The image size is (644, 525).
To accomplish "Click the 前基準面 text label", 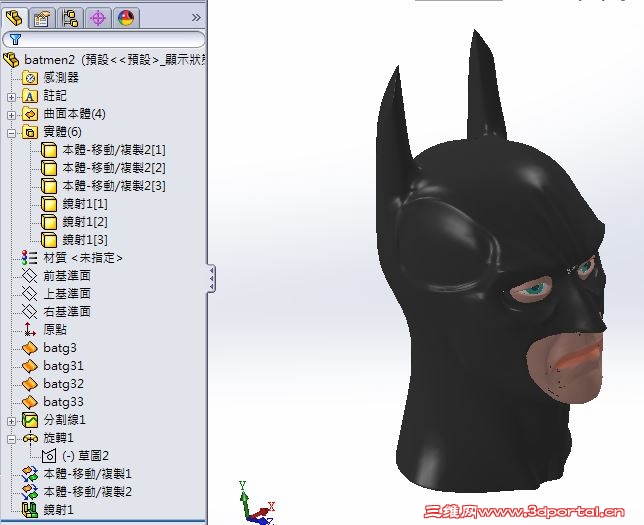I will tap(67, 276).
